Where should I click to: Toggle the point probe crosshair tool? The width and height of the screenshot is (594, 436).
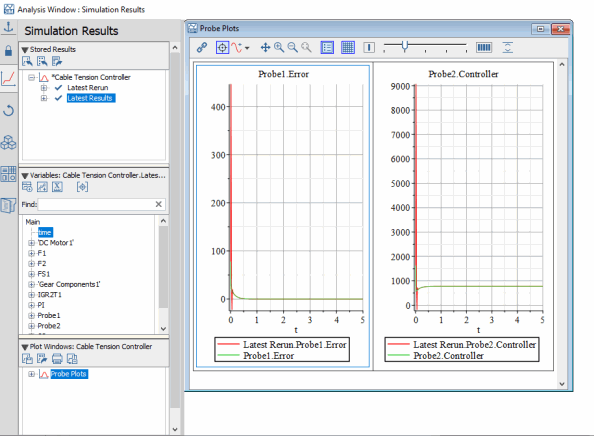[222, 47]
